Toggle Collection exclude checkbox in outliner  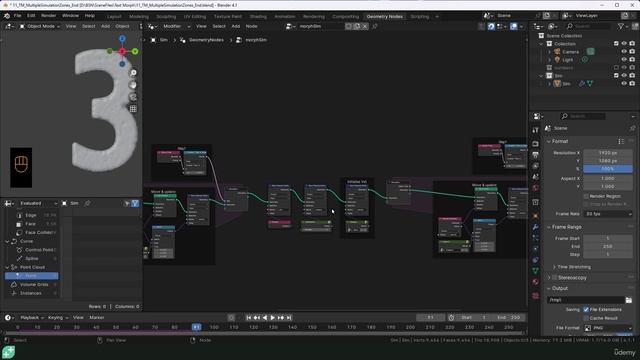coord(616,44)
